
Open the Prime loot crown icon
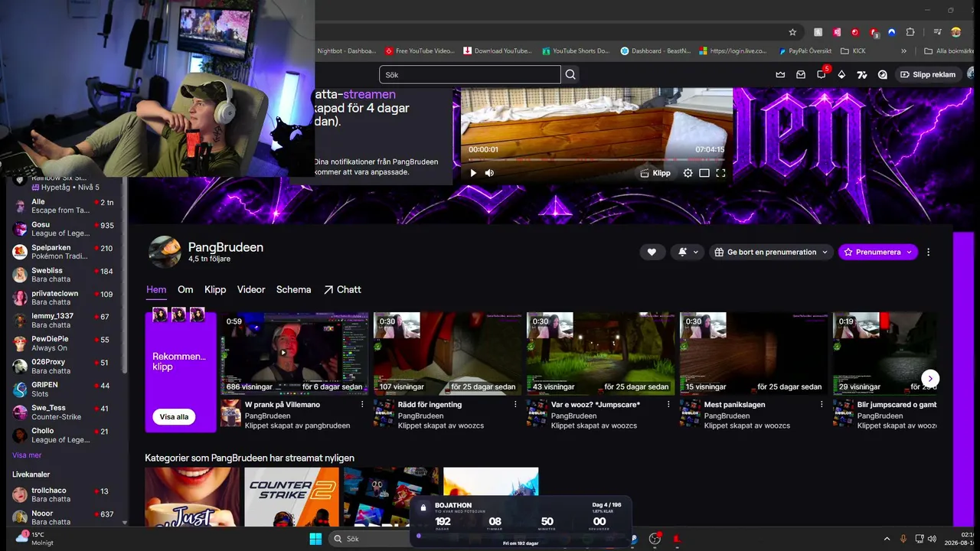[780, 75]
